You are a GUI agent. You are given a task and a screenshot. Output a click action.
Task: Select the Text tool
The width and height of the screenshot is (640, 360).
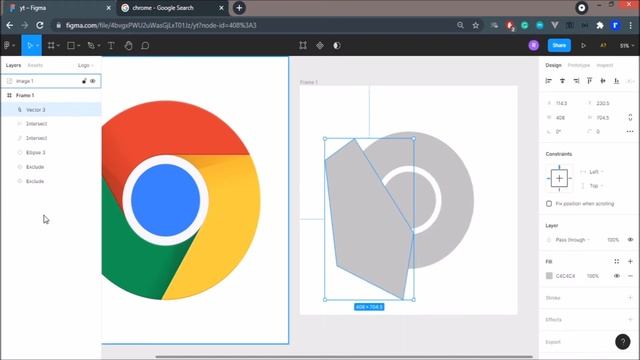coord(111,46)
